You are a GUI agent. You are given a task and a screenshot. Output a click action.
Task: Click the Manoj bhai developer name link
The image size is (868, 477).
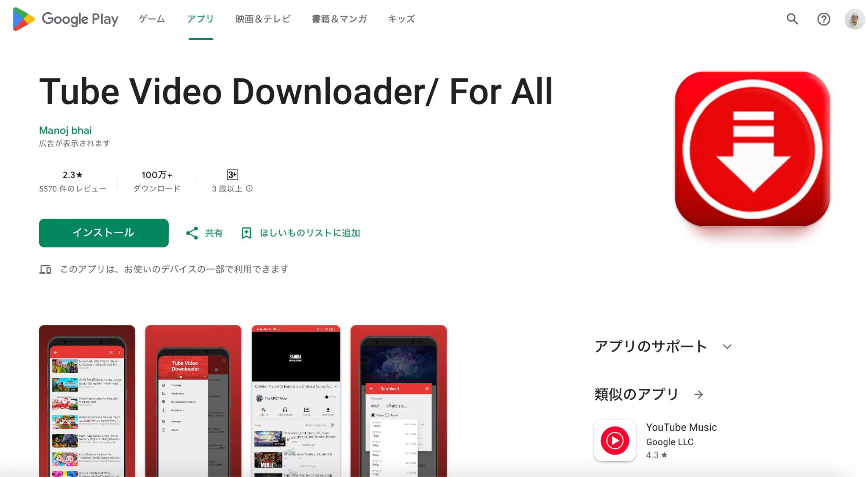(x=65, y=129)
